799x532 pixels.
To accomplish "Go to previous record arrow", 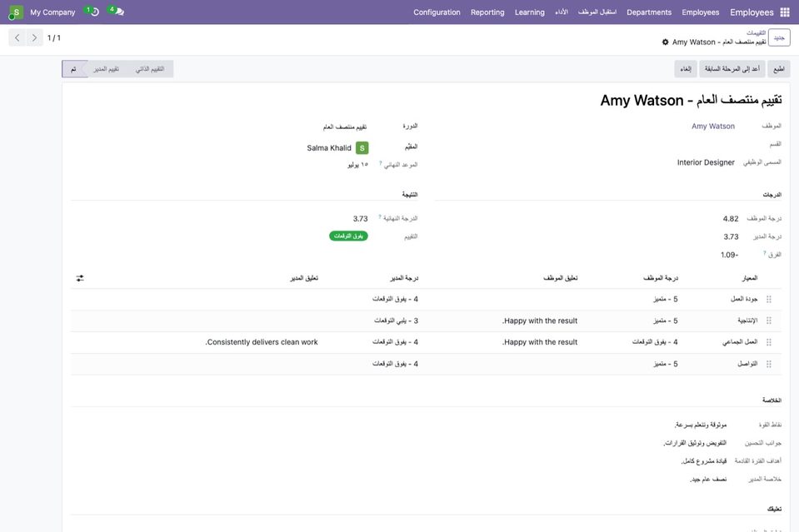I will [x=17, y=37].
